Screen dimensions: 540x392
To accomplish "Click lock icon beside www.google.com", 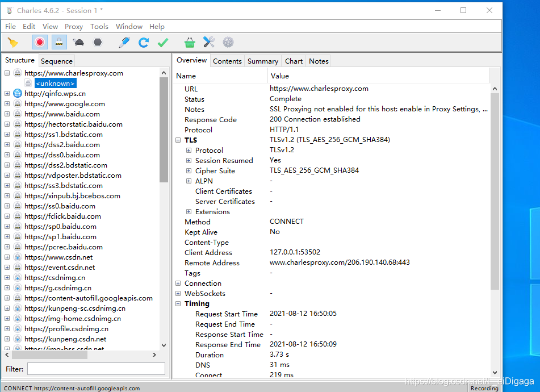I will point(18,104).
